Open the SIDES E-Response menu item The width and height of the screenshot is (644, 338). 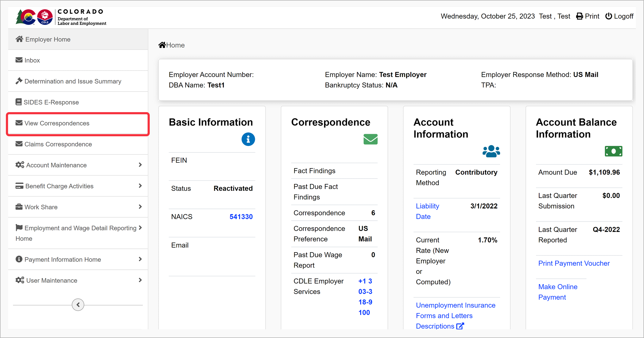[51, 102]
